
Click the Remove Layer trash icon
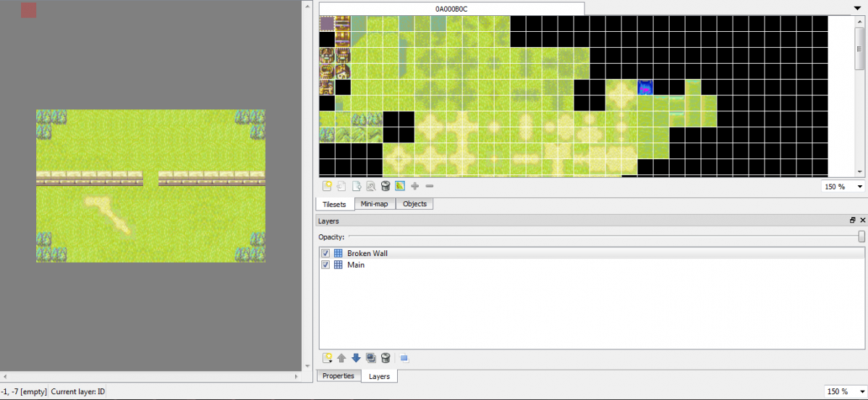[x=386, y=358]
